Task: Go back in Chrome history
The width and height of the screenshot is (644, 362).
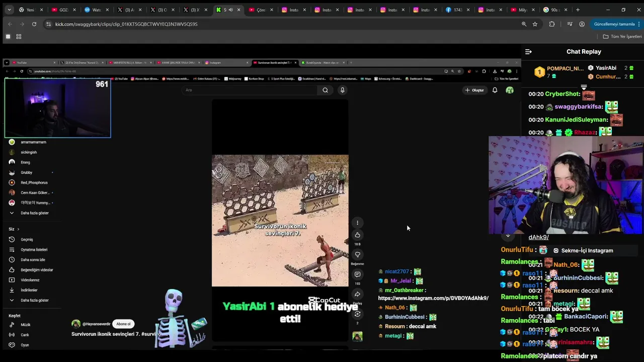Action: (10, 24)
